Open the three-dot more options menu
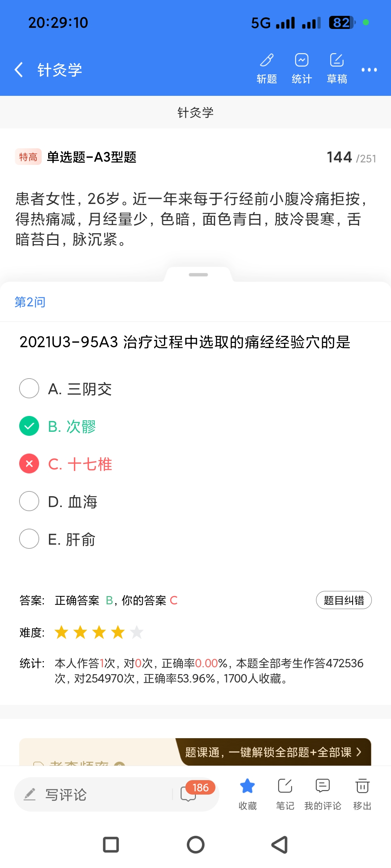Screen dimensions: 391x868 369,69
